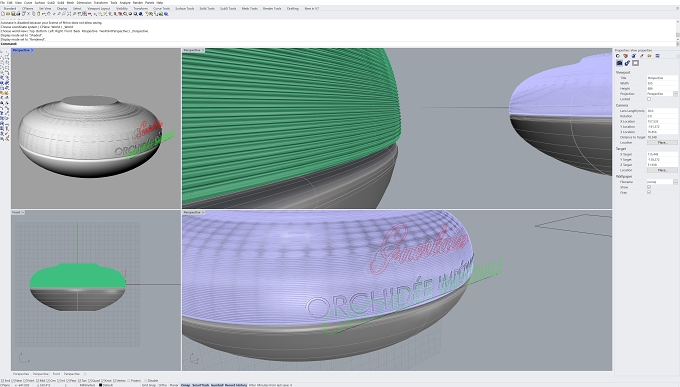
Task: Toggle the End osnap checkbox
Action: click(x=2, y=380)
